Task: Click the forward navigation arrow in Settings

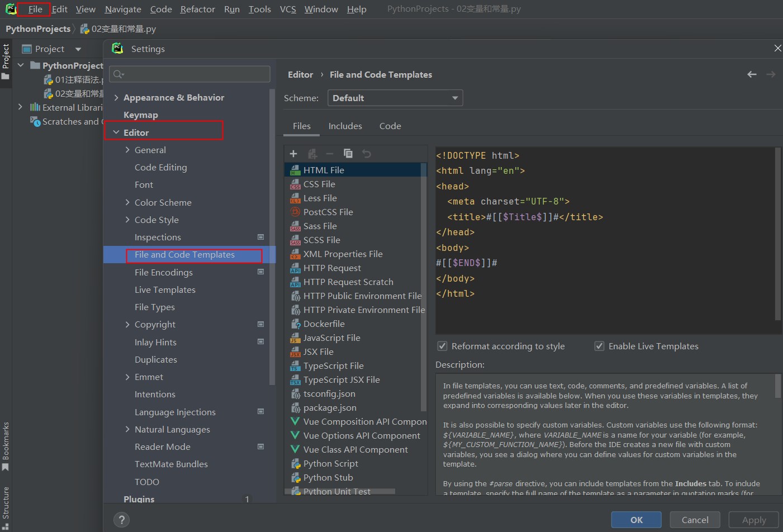Action: point(771,74)
